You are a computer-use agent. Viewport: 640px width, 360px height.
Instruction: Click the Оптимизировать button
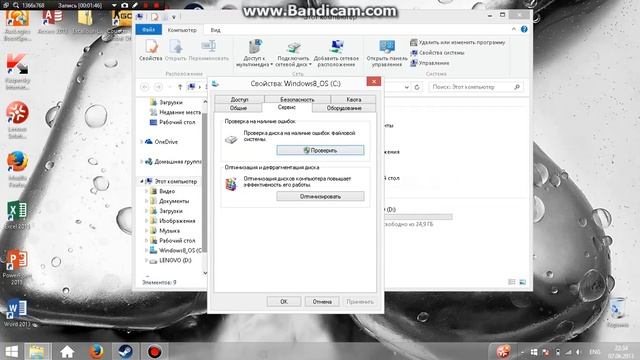320,196
